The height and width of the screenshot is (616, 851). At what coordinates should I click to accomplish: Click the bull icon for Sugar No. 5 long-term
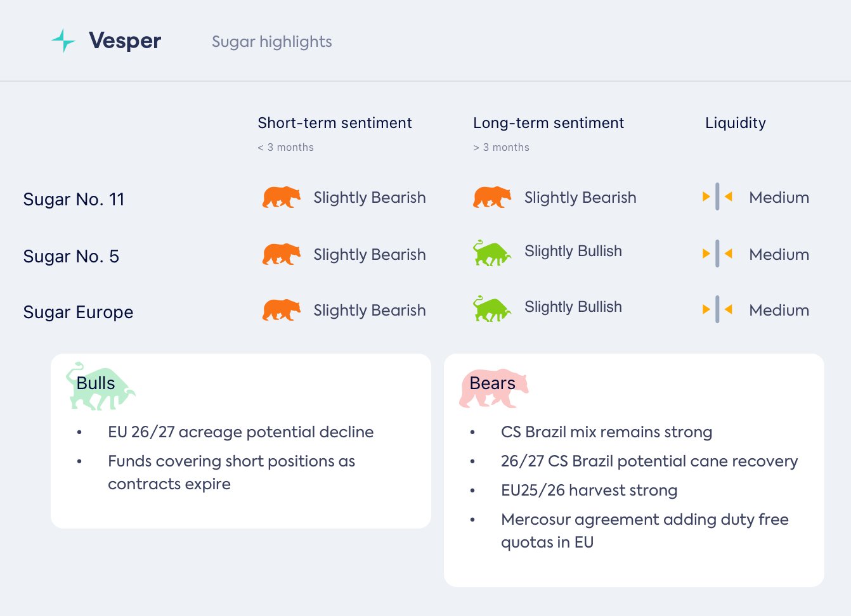tap(491, 253)
